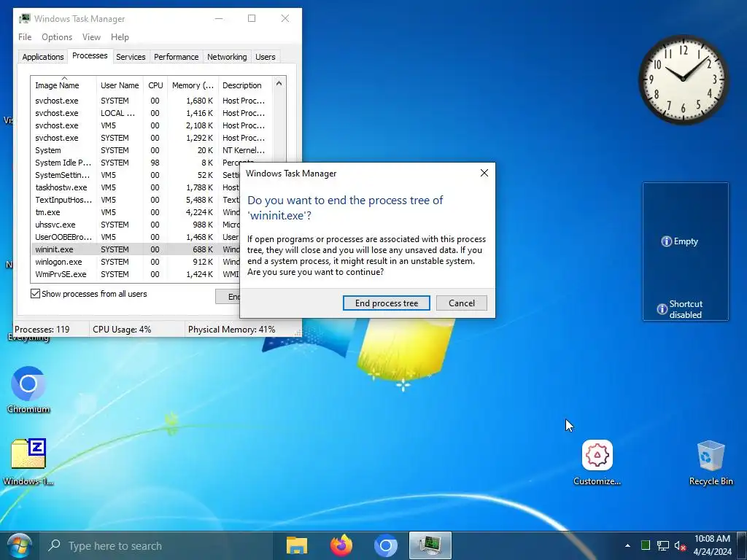Viewport: 747px width, 560px height.
Task: Click the Empty info icon in gadget
Action: pyautogui.click(x=666, y=241)
